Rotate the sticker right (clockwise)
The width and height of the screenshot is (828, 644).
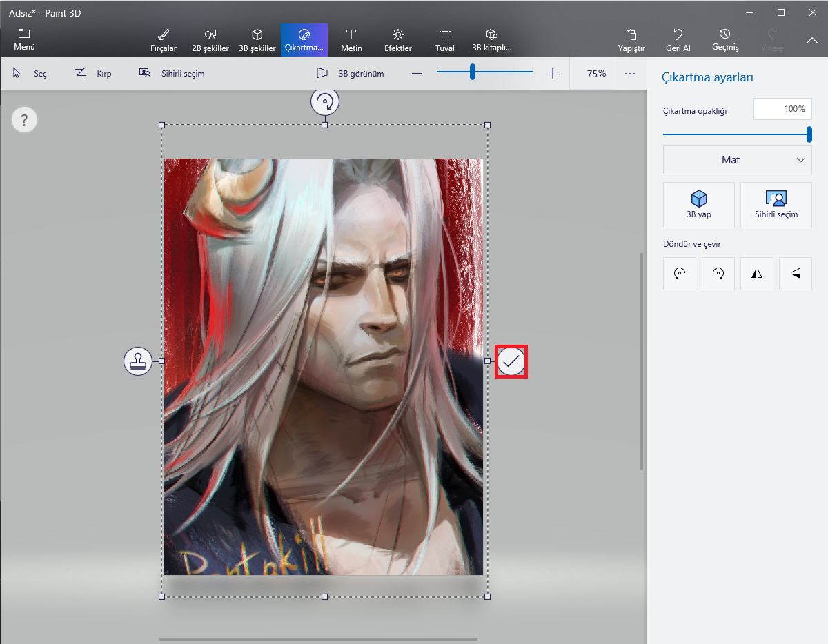(x=718, y=274)
